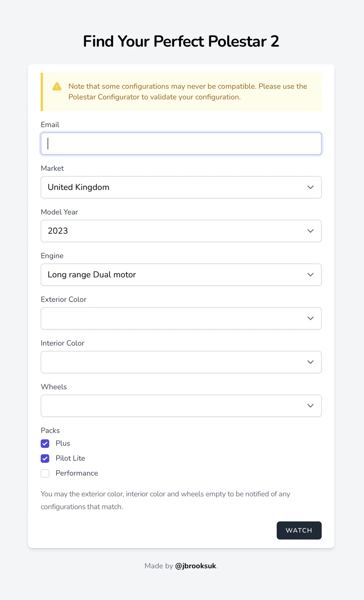Uncheck the Pilot Lite pack checkbox
This screenshot has height=600, width=364.
coord(45,458)
